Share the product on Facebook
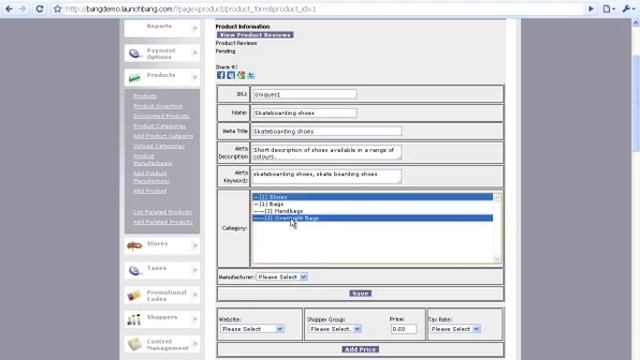640x360 pixels. [221, 75]
